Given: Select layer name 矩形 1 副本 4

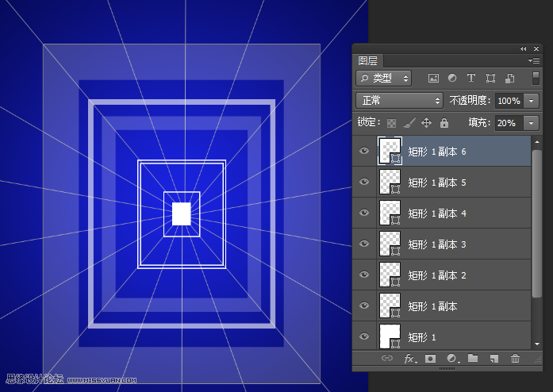Looking at the screenshot, I should tap(437, 213).
